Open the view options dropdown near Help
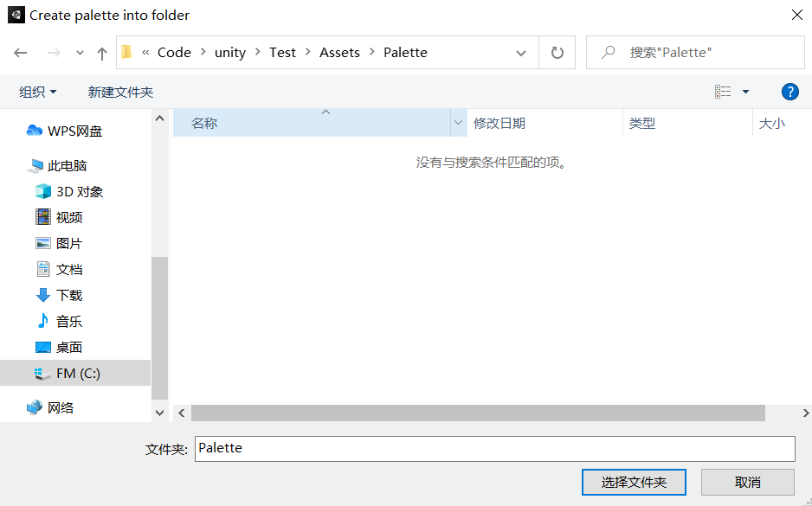Image resolution: width=812 pixels, height=506 pixels. pos(731,91)
